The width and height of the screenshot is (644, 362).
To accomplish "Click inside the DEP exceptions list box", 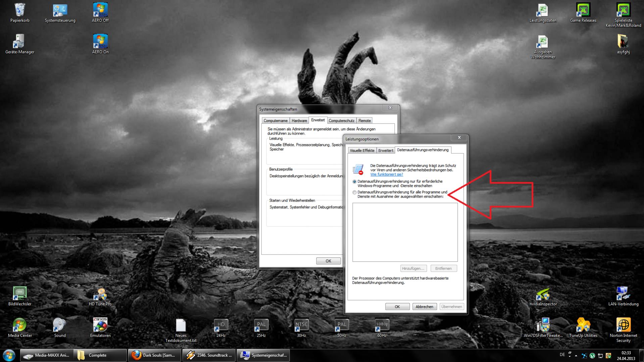I will (x=405, y=232).
